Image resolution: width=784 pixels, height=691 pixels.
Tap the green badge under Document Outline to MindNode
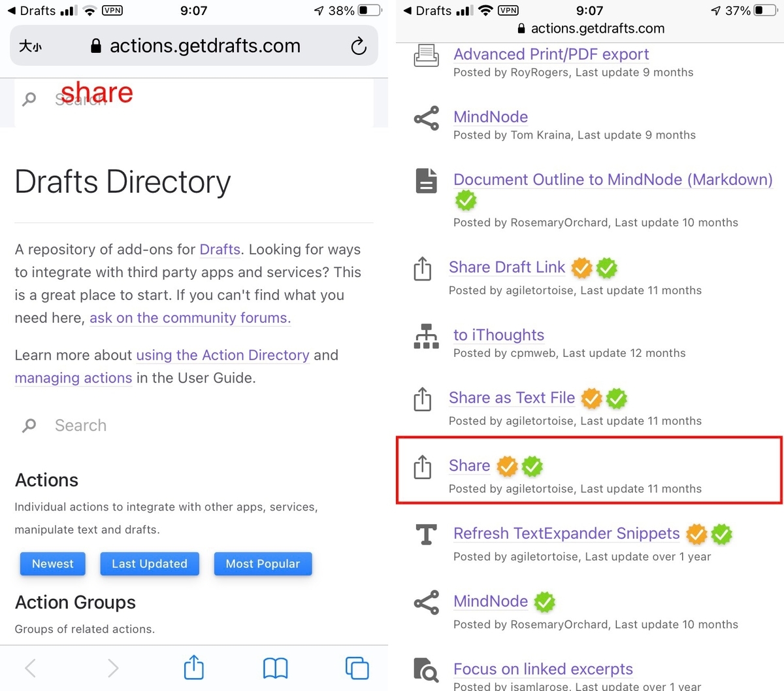[x=466, y=201]
